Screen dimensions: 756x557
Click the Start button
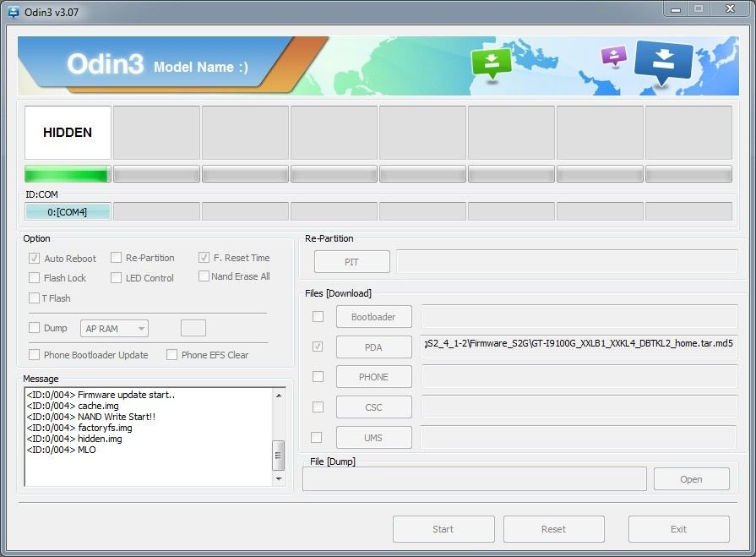pyautogui.click(x=443, y=529)
